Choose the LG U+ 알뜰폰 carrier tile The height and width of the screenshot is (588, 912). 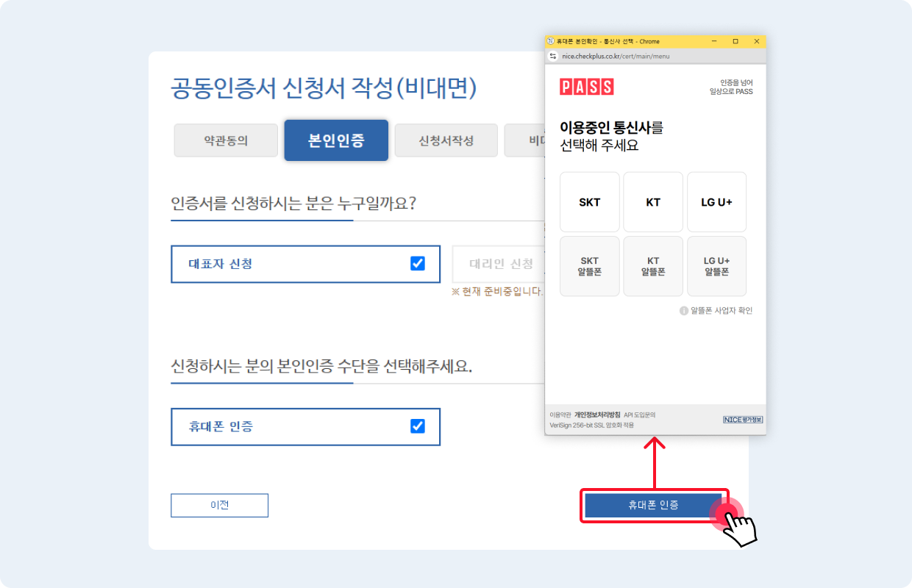coord(716,266)
